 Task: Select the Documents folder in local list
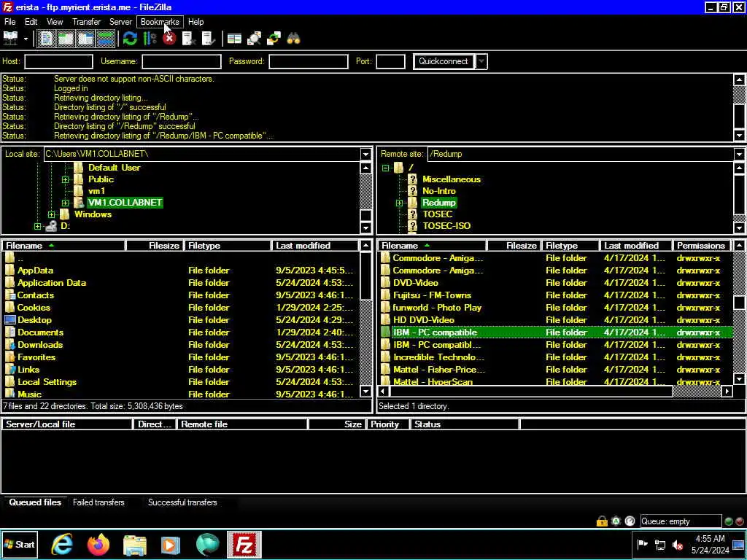(41, 332)
